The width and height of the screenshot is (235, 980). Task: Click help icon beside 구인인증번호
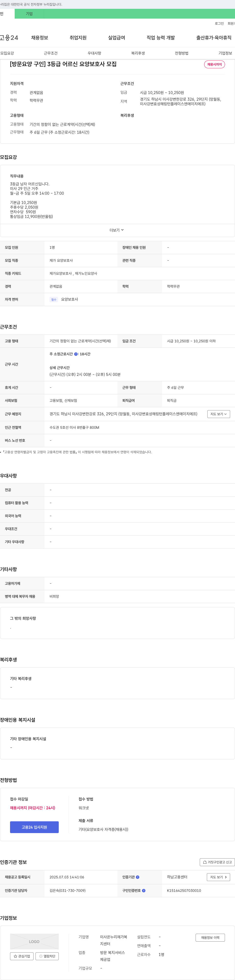click(144, 891)
